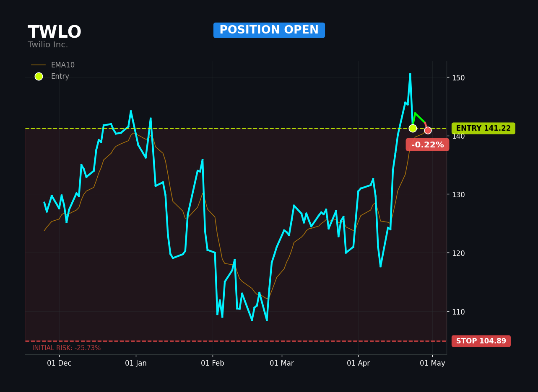Click the Entry legend text label
The image size is (538, 392).
click(x=60, y=77)
